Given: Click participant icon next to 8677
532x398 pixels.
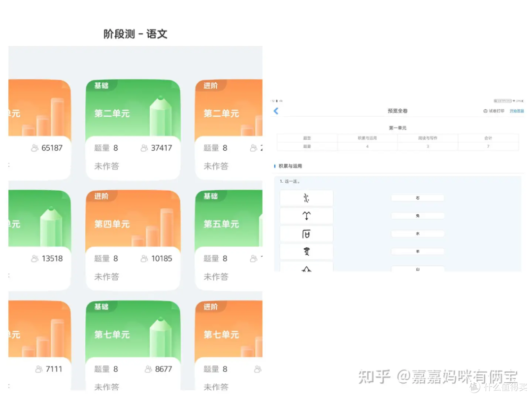Looking at the screenshot, I should pyautogui.click(x=148, y=369).
